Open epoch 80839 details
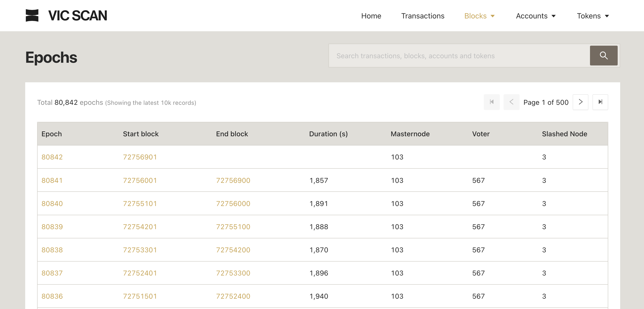 52,227
